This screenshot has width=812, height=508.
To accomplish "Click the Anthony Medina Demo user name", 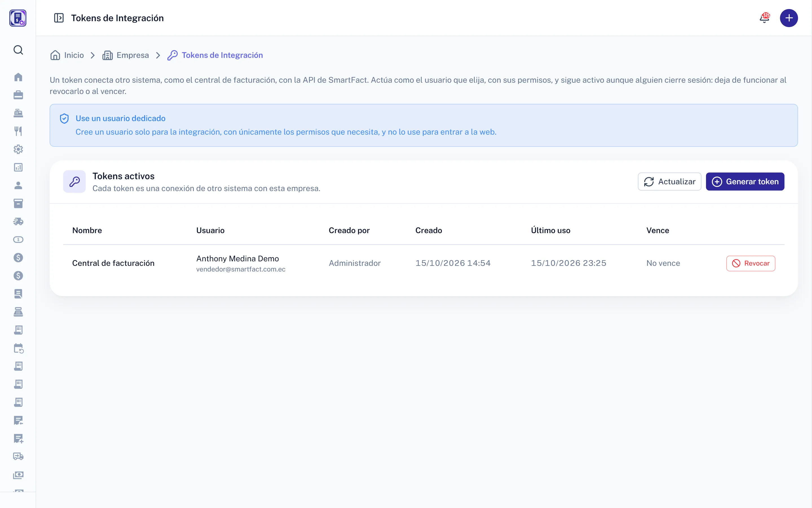I will pyautogui.click(x=238, y=258).
